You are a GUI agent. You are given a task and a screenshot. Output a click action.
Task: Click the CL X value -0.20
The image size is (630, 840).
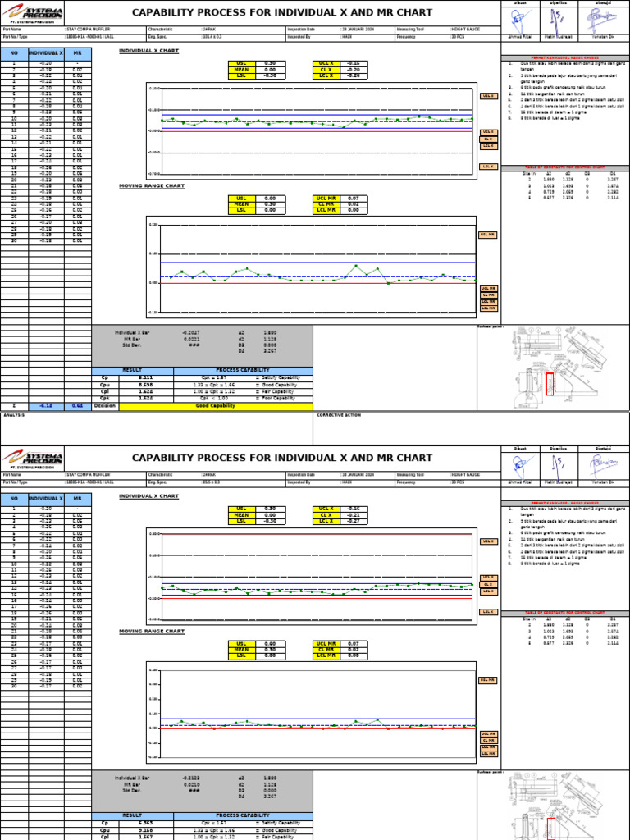(x=353, y=70)
